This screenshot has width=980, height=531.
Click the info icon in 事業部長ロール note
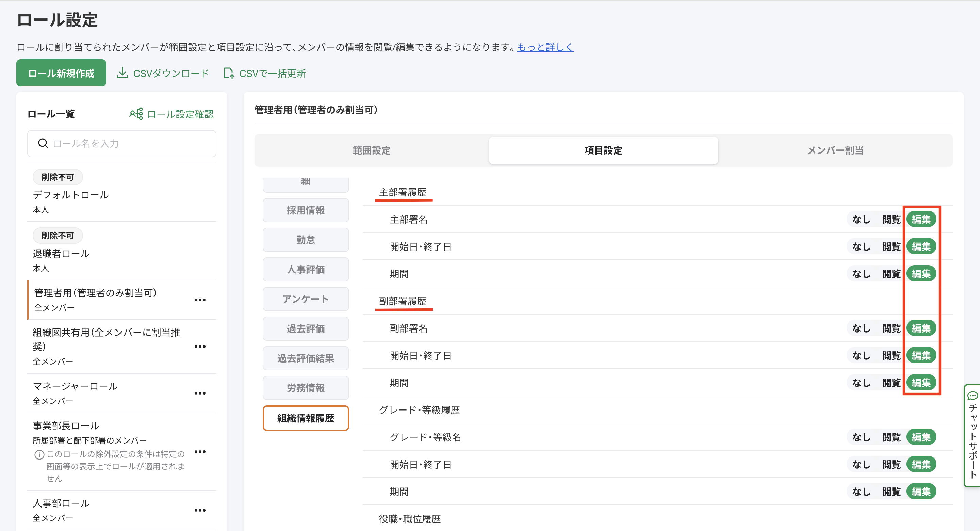pyautogui.click(x=39, y=454)
